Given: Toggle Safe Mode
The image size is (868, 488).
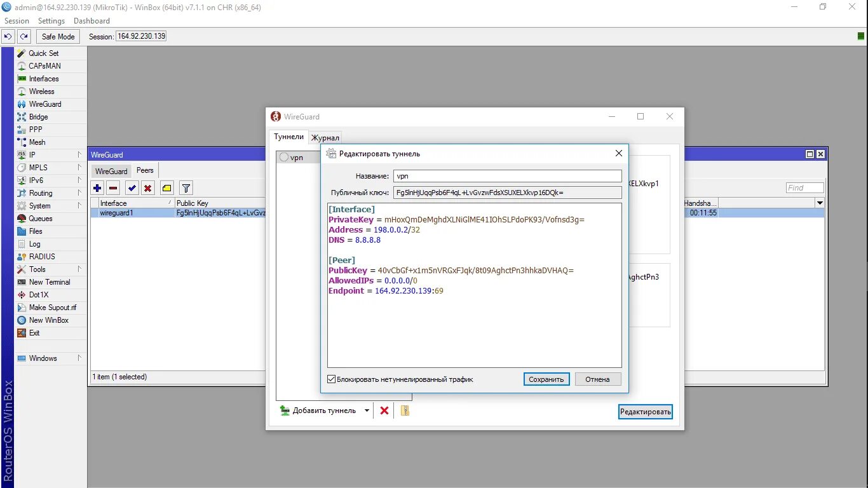Looking at the screenshot, I should coord(58,37).
